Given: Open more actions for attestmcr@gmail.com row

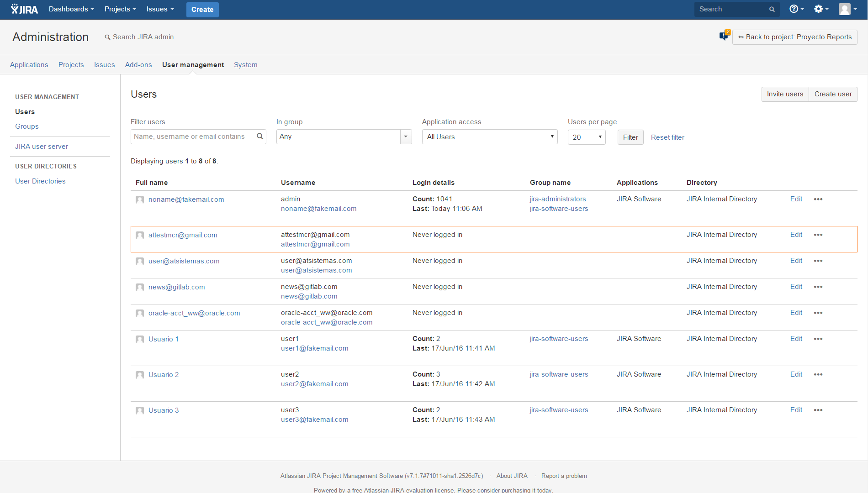Looking at the screenshot, I should tap(818, 235).
